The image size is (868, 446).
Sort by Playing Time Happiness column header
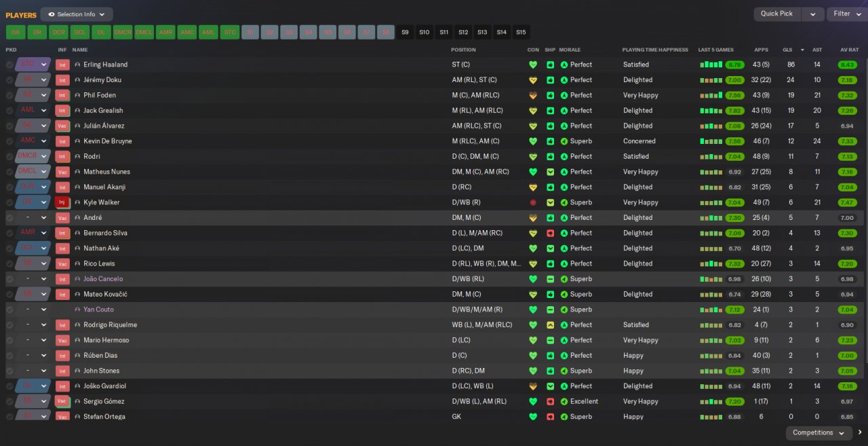tap(655, 50)
